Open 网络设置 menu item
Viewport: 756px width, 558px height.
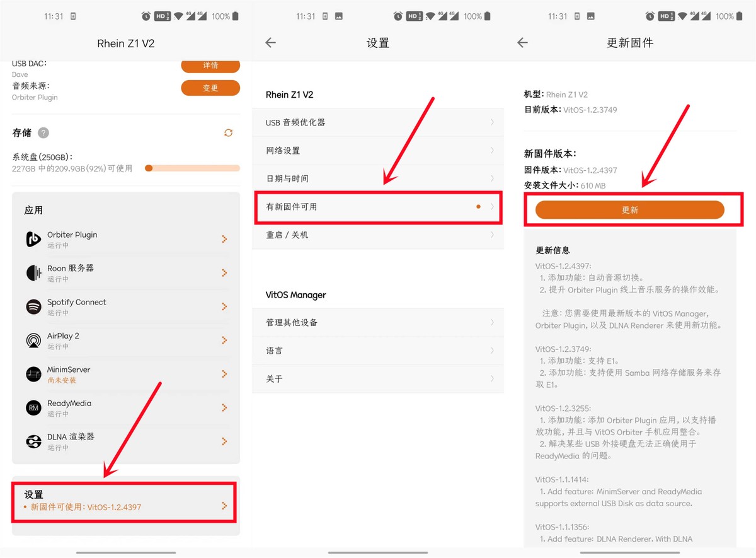point(378,151)
